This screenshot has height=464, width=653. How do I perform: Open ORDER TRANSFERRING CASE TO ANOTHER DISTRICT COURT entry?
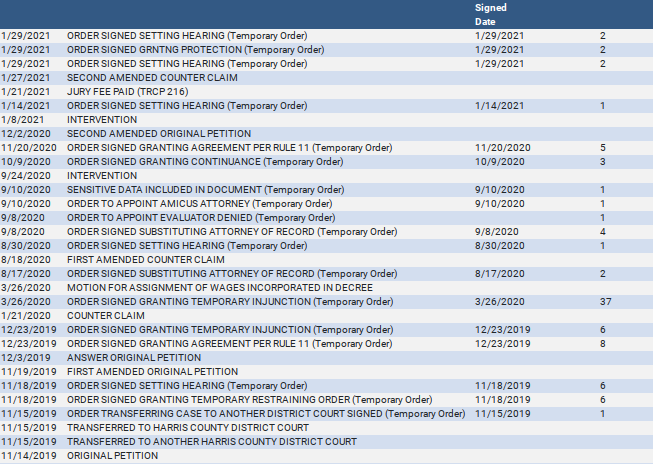(x=266, y=414)
